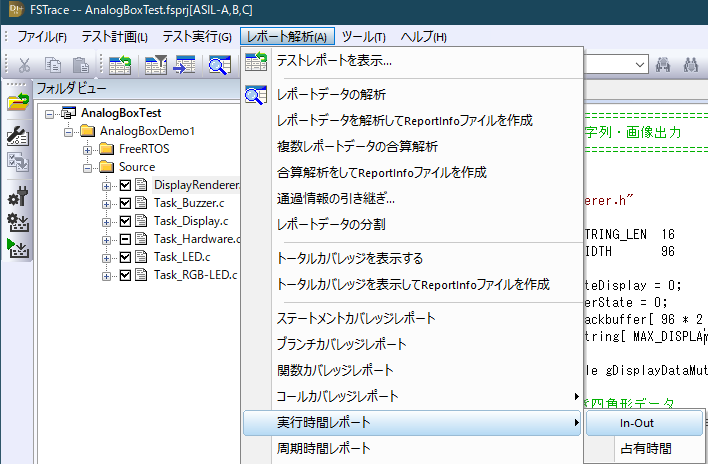Viewport: 708px width, 464px height.
Task: Click the first binoculars search icon
Action: pos(663,65)
